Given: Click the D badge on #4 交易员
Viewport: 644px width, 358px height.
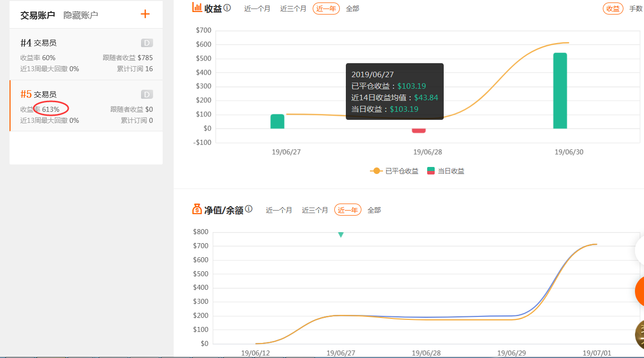Looking at the screenshot, I should (x=147, y=43).
